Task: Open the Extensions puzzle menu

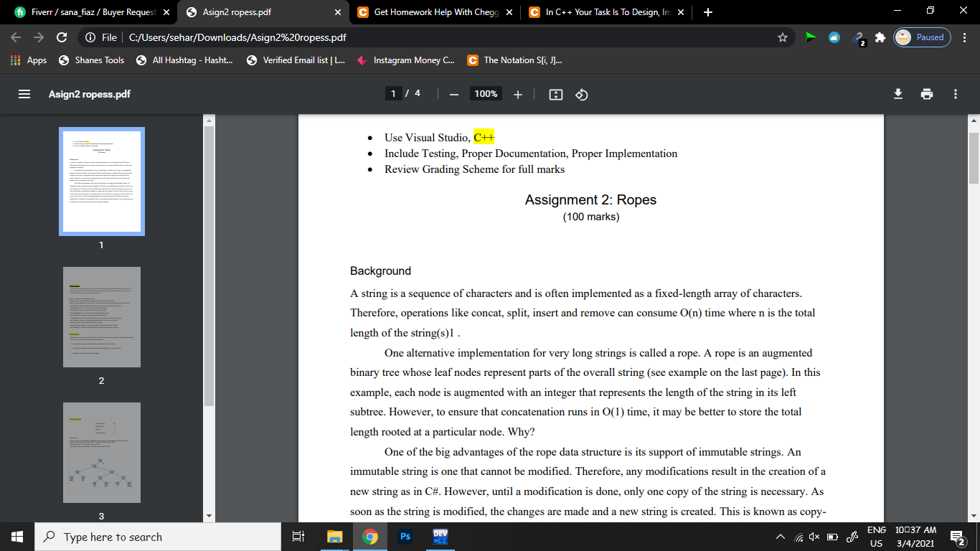Action: pos(880,37)
